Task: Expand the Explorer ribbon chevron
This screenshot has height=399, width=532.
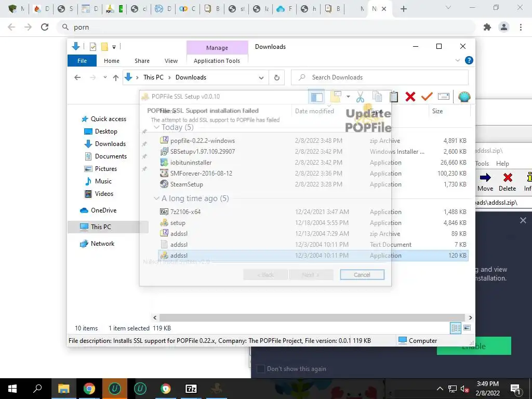Action: (458, 60)
